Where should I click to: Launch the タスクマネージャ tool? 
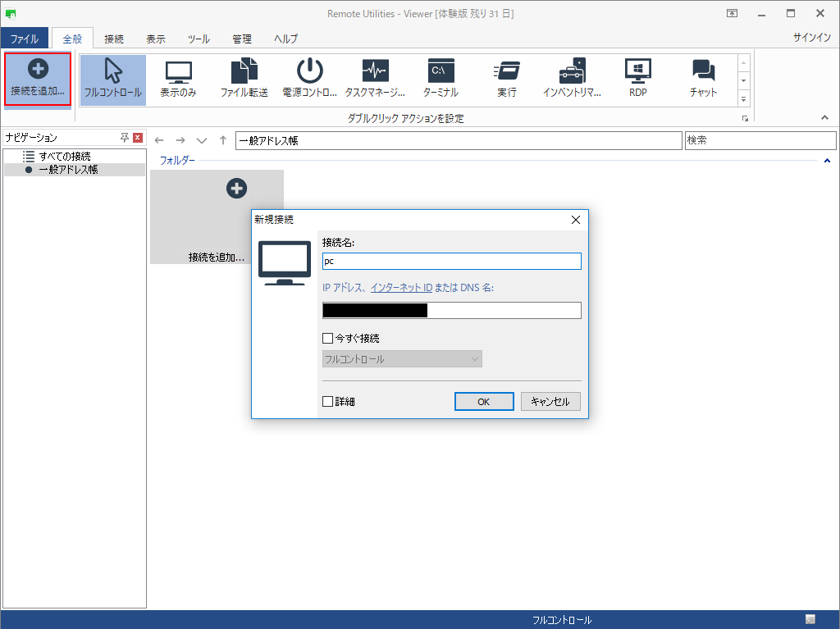[375, 78]
